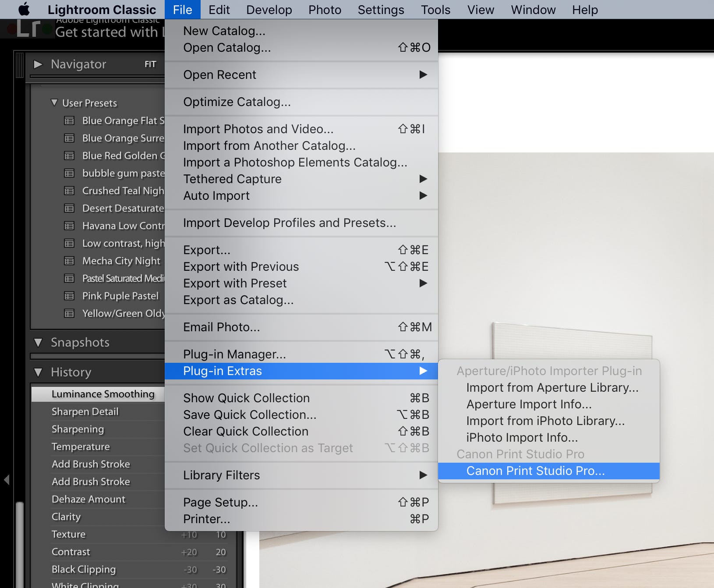714x588 pixels.
Task: Click preset icon beside Crushed Teal Night
Action: click(x=69, y=191)
